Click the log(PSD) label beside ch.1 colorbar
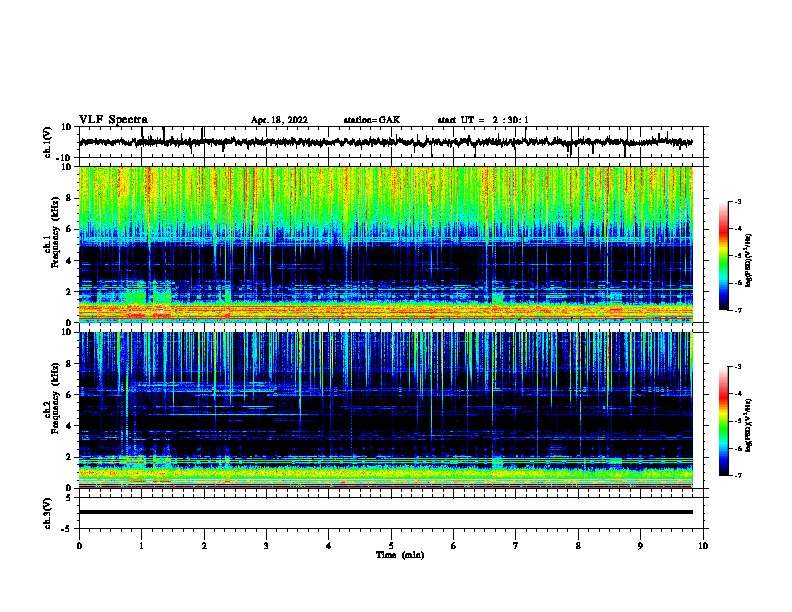 coord(749,261)
